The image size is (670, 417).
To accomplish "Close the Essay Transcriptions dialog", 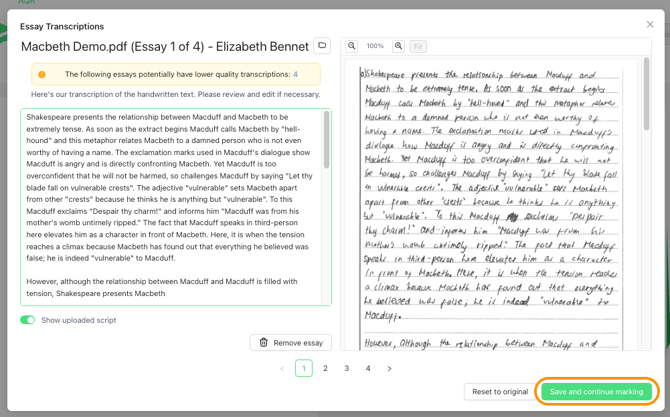I will pyautogui.click(x=650, y=24).
